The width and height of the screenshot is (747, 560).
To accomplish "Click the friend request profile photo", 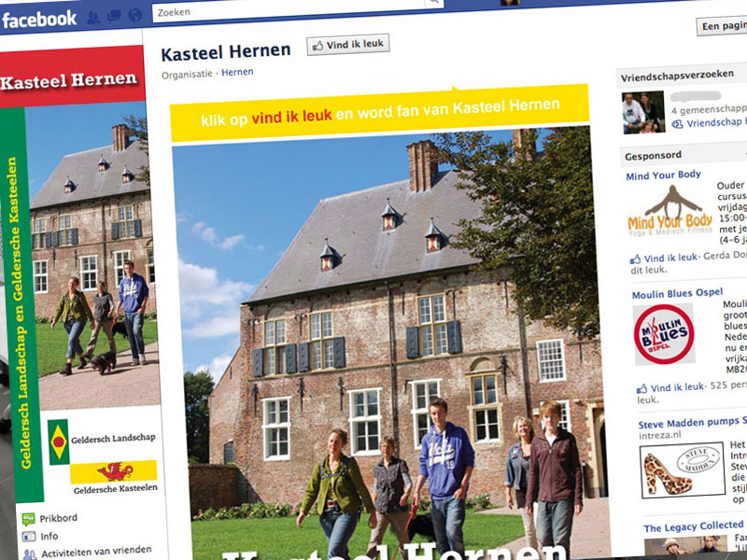I will [643, 112].
